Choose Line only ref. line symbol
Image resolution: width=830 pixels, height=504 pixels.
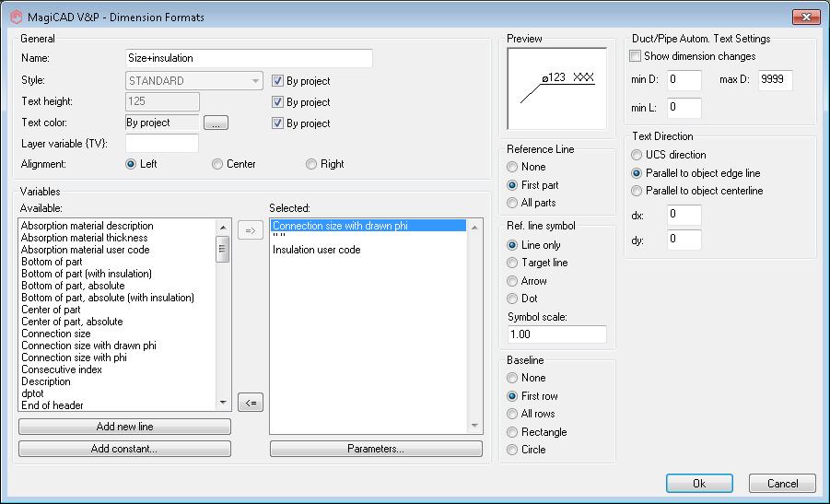click(x=512, y=245)
